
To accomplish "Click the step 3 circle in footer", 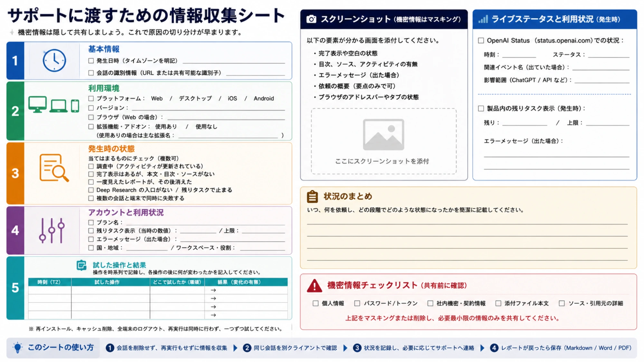I will (357, 348).
